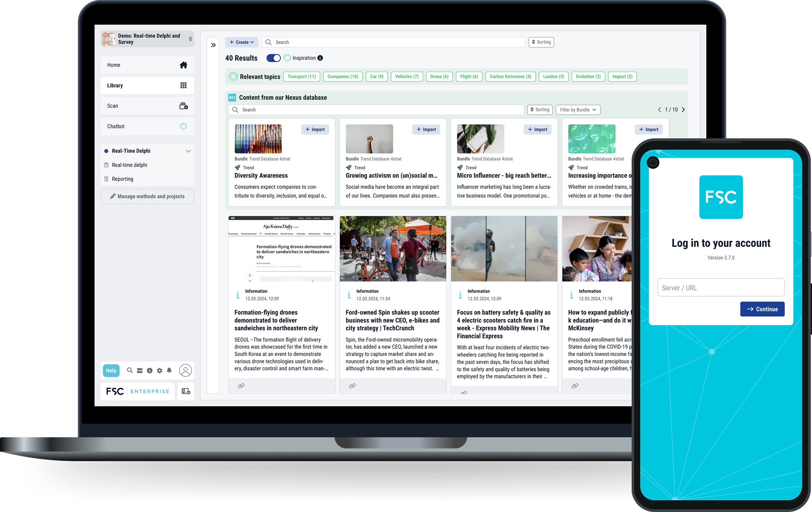Open the Filter by Bundle dropdown

578,110
